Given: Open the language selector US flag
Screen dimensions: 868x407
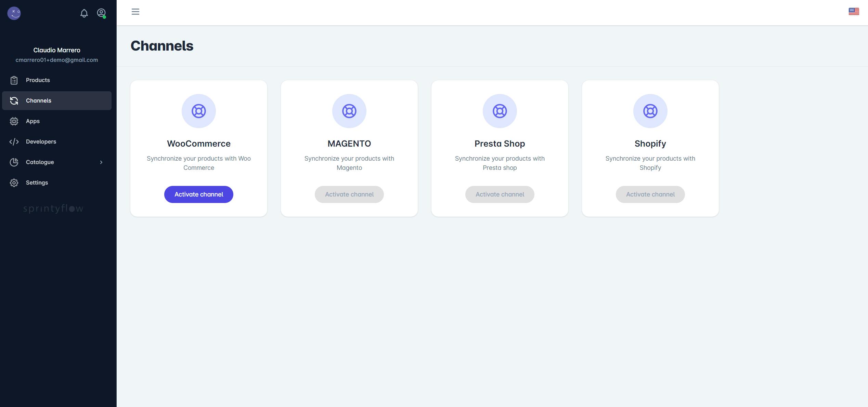Looking at the screenshot, I should (854, 12).
